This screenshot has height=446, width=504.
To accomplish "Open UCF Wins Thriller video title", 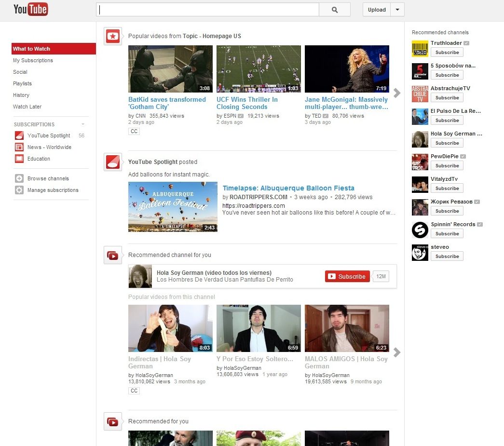I will [247, 103].
